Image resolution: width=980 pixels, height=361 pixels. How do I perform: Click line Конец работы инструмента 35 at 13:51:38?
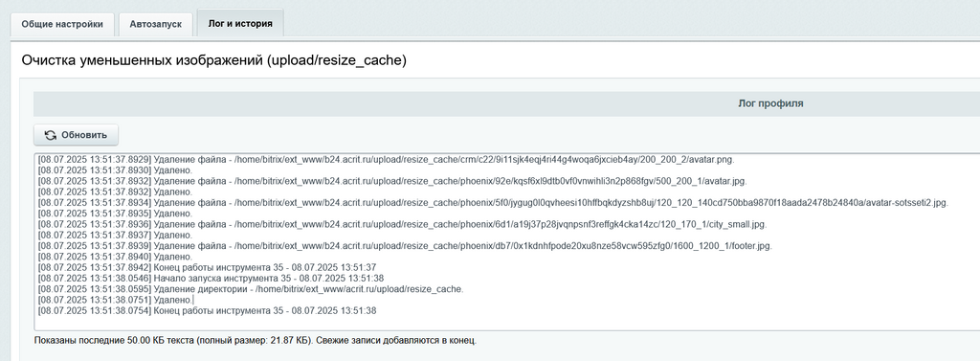[x=207, y=311]
